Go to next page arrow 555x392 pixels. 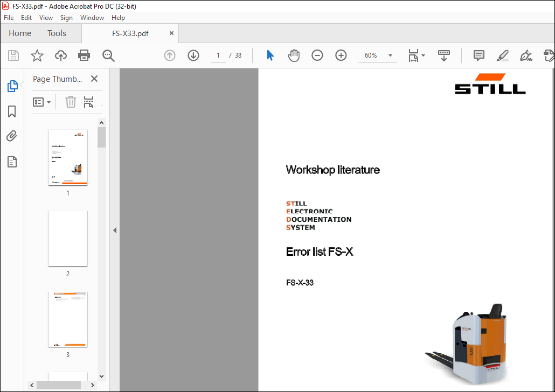193,55
